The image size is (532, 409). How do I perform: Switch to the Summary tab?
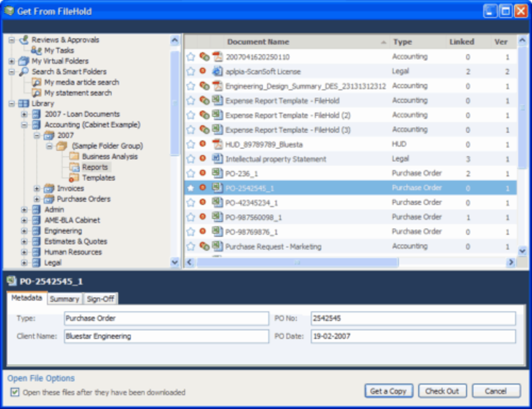[x=64, y=298]
